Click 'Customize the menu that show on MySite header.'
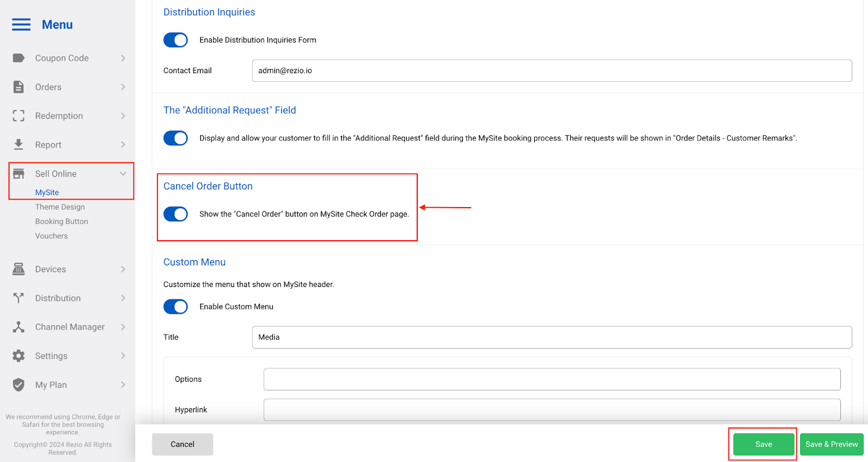Screen dimensions: 868x462 point(248,284)
